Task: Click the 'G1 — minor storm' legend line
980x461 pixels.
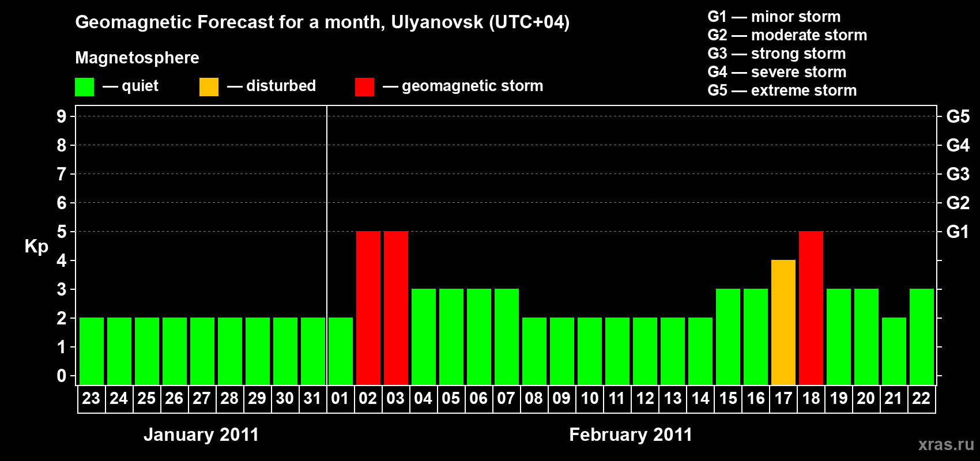Action: [774, 17]
